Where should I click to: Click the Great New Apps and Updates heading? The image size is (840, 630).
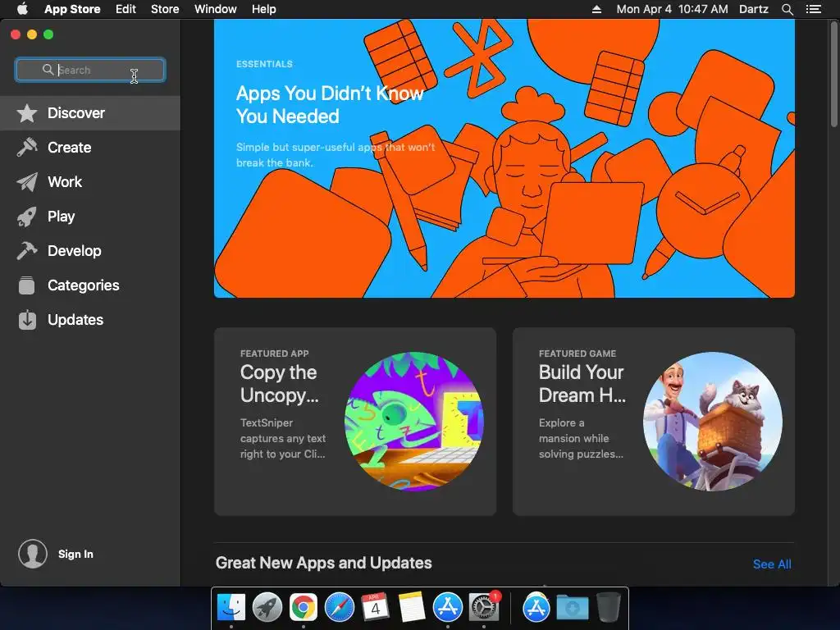click(x=323, y=563)
